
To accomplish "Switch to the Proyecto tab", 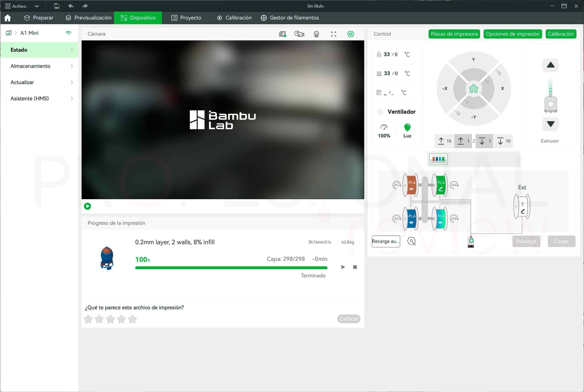I will tap(186, 18).
